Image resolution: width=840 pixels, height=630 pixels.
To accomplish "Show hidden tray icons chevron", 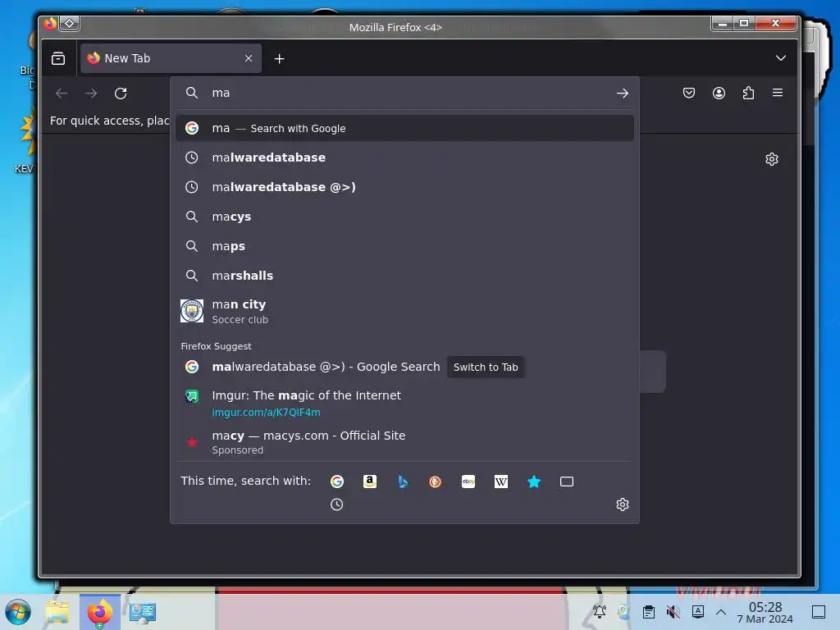I will (721, 612).
